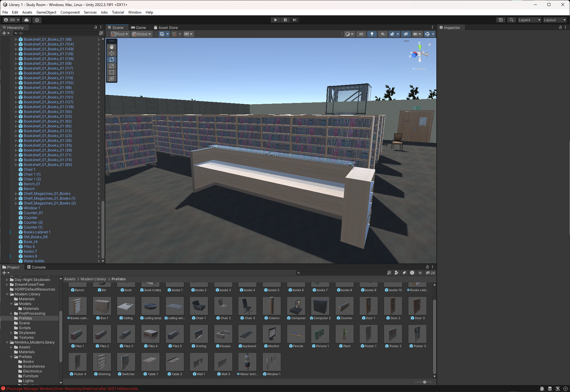This screenshot has height=392, width=570.
Task: Select the Move tool
Action: [x=112, y=53]
